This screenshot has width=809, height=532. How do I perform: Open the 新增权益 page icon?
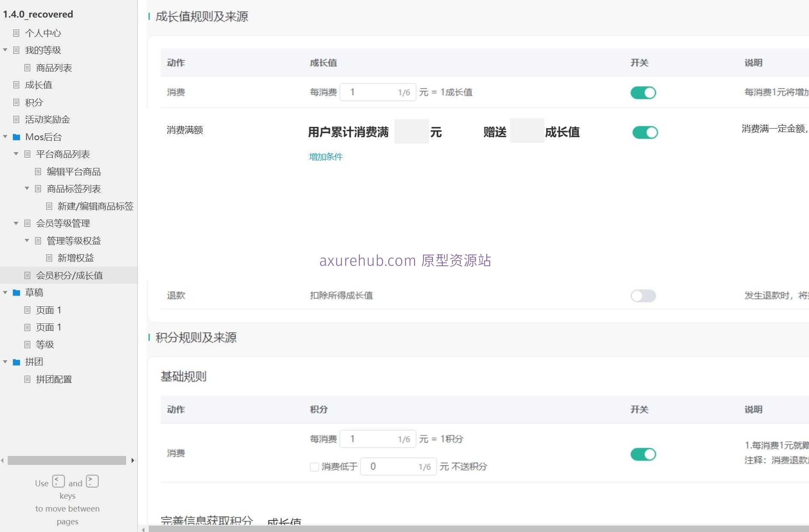tap(49, 258)
